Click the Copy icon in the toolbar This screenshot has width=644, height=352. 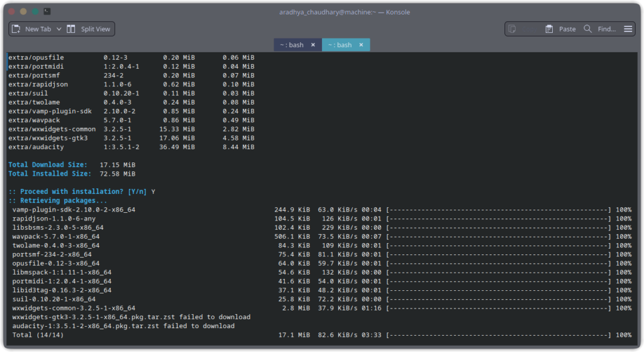click(x=512, y=29)
